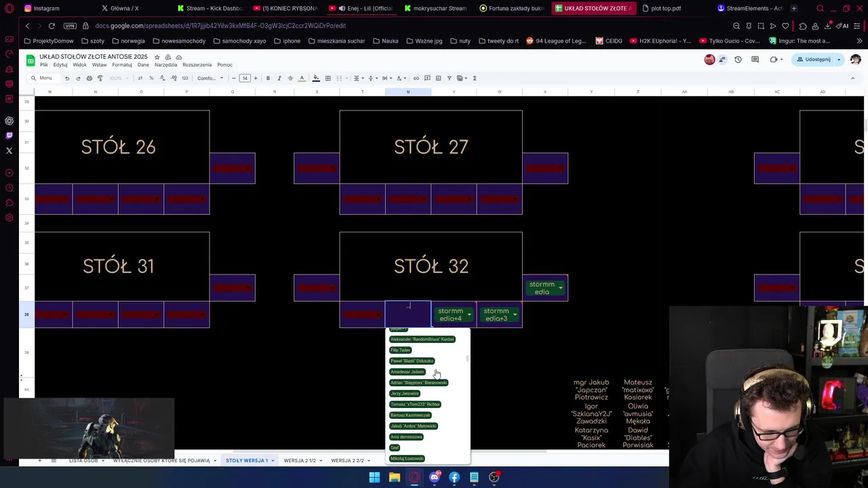Screen dimensions: 868x488
Task: Open the CEIDG bookmark
Action: pos(609,41)
